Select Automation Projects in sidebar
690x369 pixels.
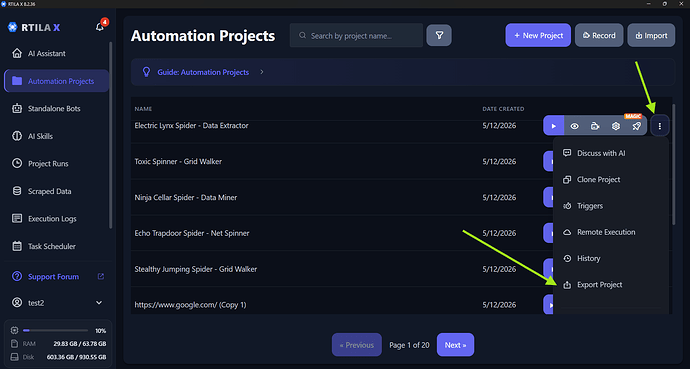[x=56, y=81]
